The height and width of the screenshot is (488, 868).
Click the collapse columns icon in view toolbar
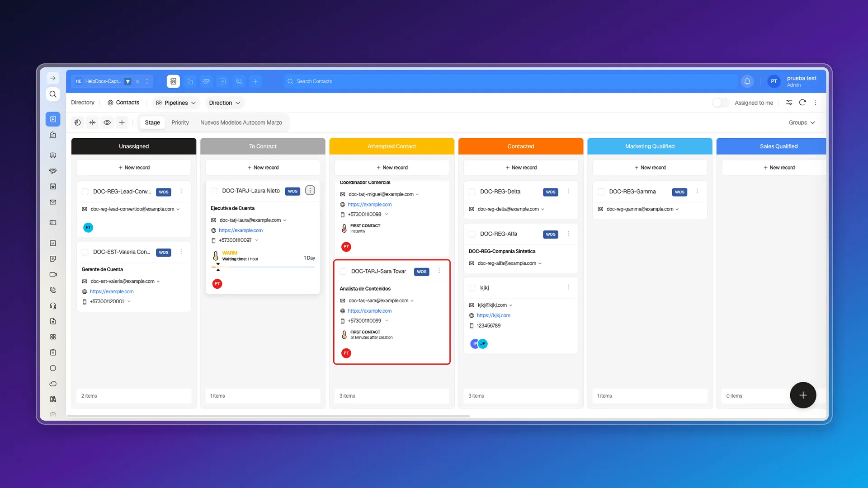(92, 122)
